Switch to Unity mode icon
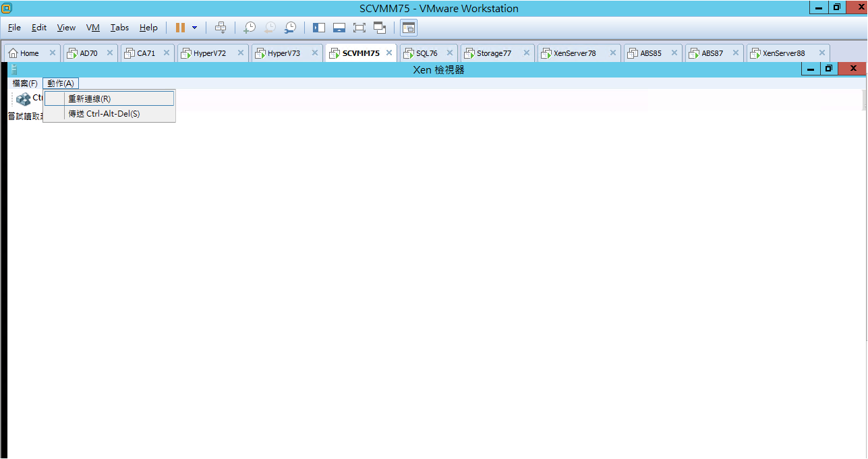The height and width of the screenshot is (459, 868). coord(380,28)
